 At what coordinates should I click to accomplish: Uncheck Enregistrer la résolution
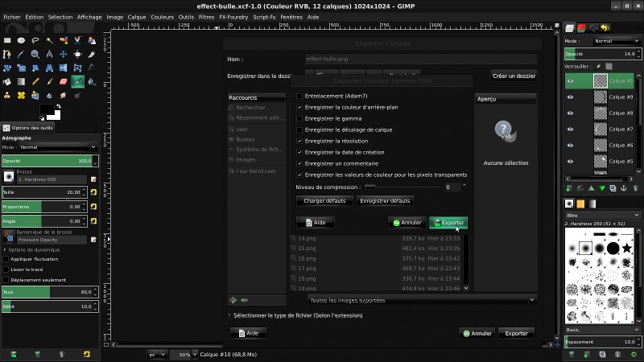pyautogui.click(x=299, y=141)
